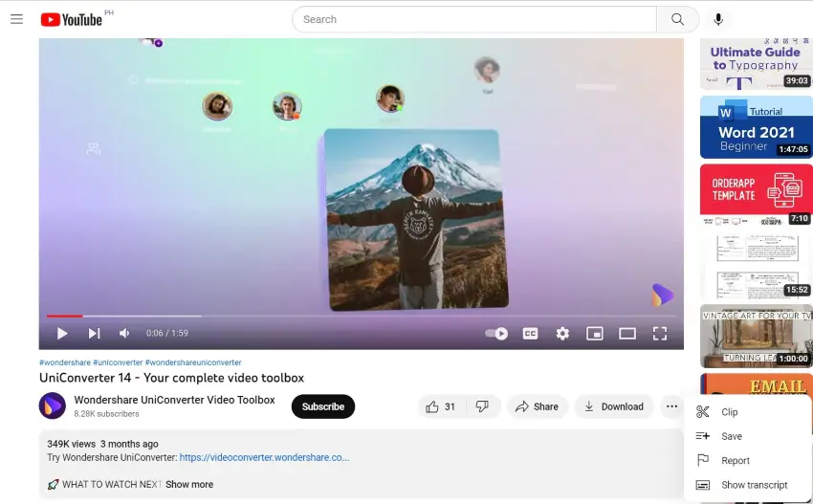Image resolution: width=813 pixels, height=504 pixels.
Task: Open the hamburger guide menu
Action: tap(16, 19)
